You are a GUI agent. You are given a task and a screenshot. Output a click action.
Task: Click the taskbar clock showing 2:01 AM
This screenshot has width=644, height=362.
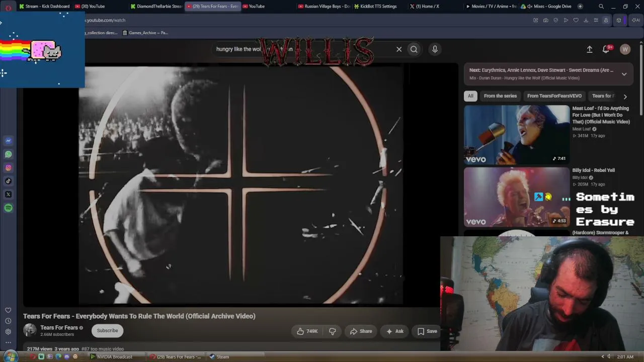point(625,357)
